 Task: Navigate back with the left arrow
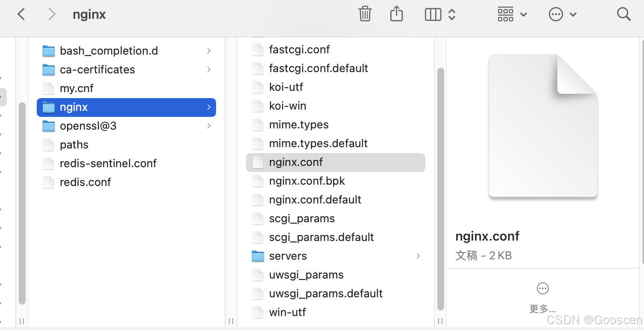pos(21,14)
